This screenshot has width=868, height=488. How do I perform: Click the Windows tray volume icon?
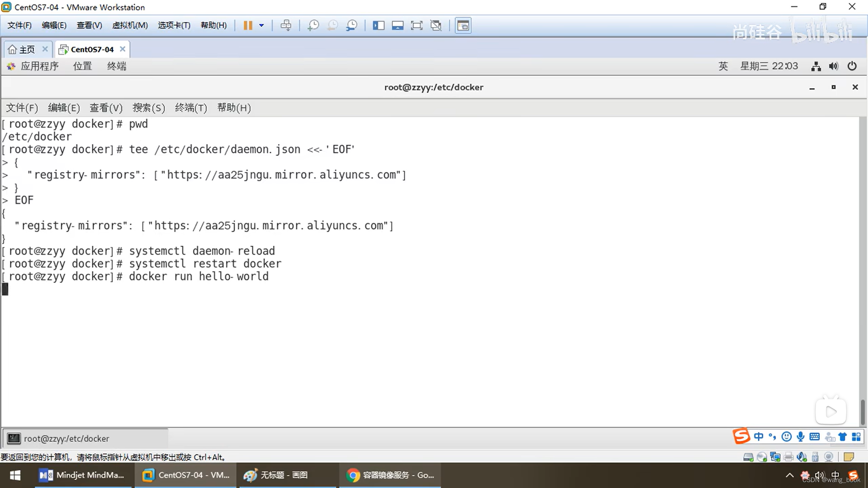(x=820, y=475)
